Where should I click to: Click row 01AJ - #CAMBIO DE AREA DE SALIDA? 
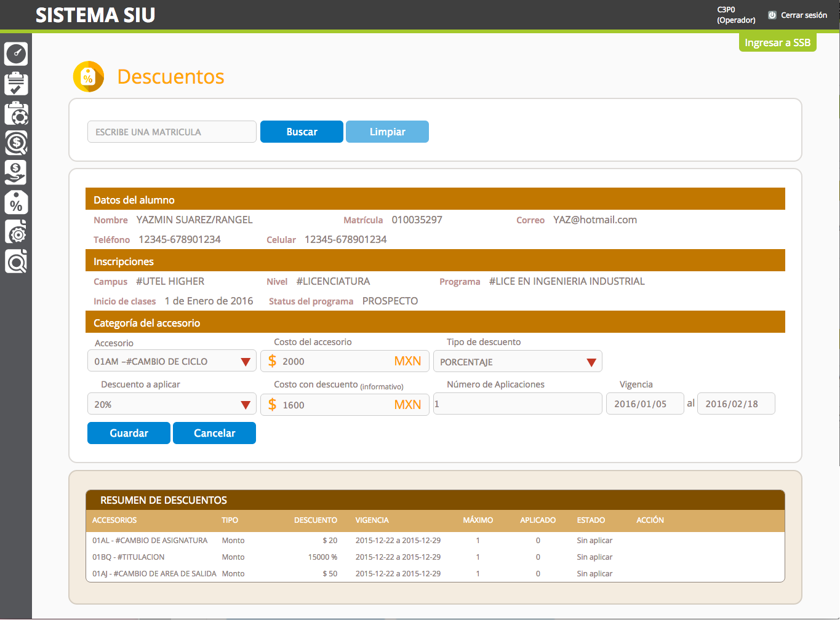(x=435, y=573)
